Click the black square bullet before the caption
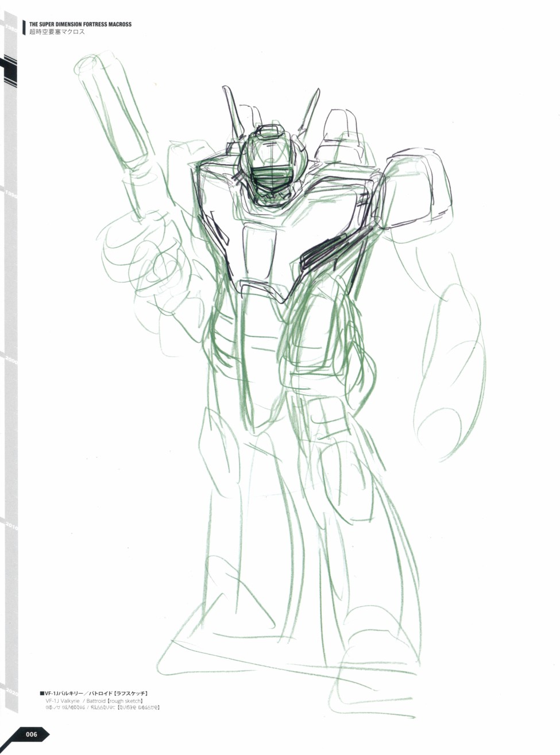 click(x=42, y=694)
